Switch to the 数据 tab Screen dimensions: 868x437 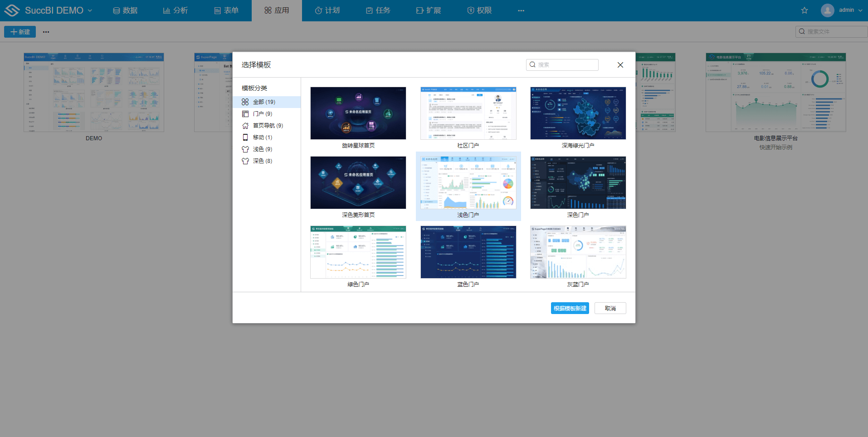[125, 10]
